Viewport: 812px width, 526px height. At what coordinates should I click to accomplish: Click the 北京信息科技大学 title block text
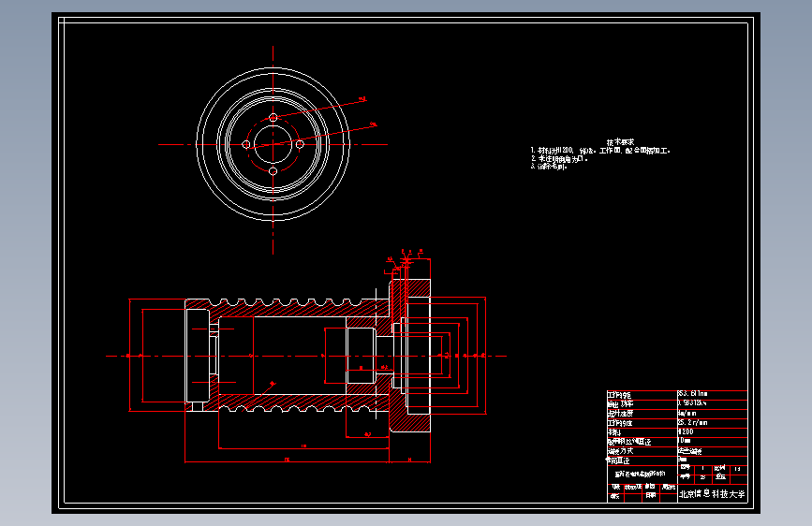click(x=712, y=494)
